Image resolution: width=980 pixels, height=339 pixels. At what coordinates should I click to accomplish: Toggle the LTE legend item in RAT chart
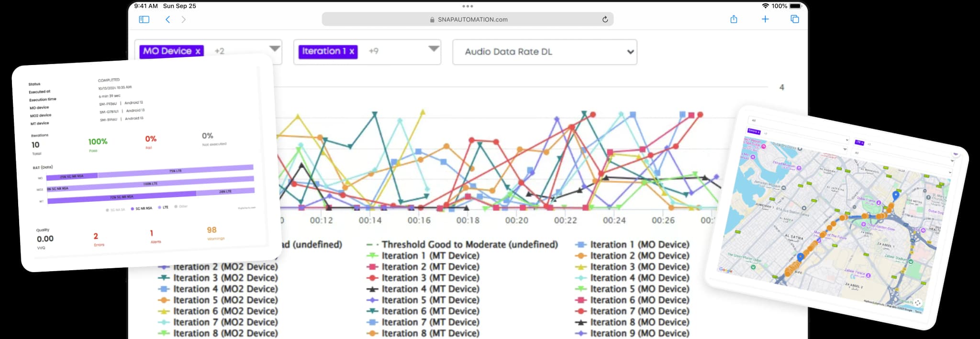pyautogui.click(x=163, y=208)
